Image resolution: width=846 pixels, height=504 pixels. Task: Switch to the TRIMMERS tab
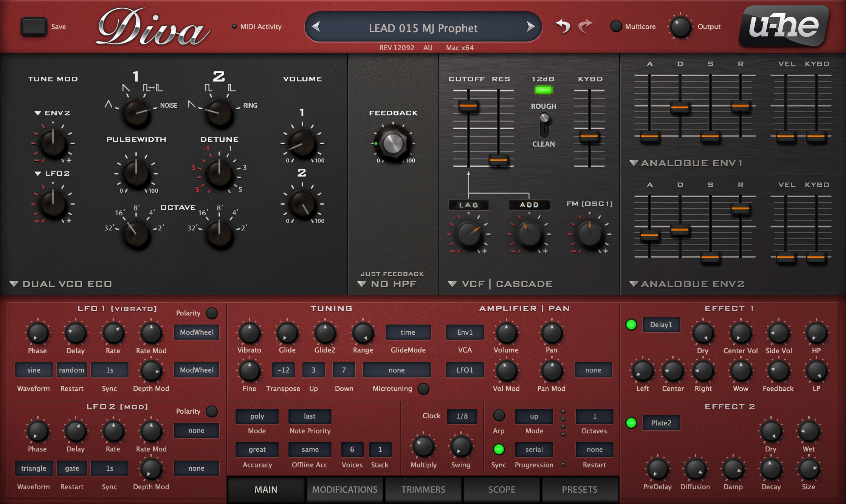click(x=423, y=489)
